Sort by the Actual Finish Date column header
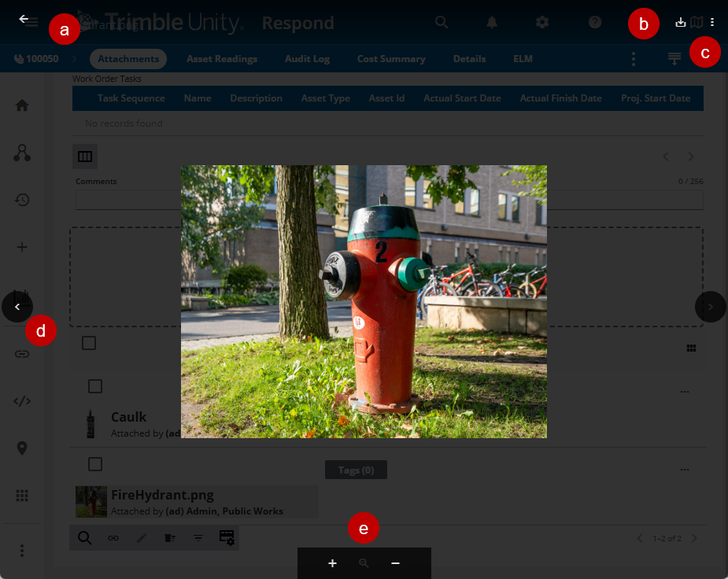 561,98
